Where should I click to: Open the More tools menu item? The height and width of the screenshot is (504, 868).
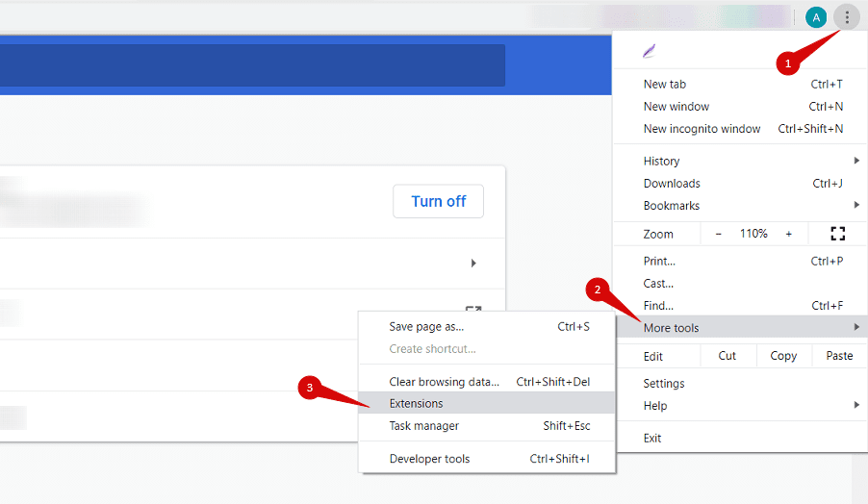coord(672,328)
